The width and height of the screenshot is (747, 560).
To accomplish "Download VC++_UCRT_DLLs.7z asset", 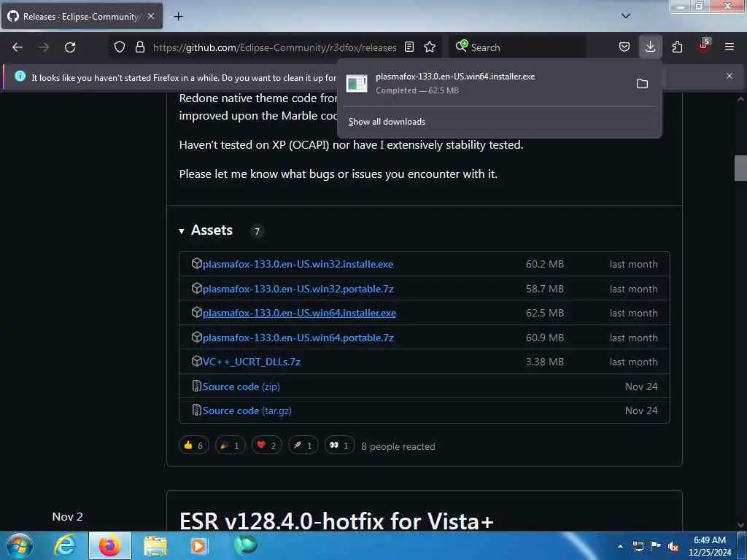I will coord(251,362).
